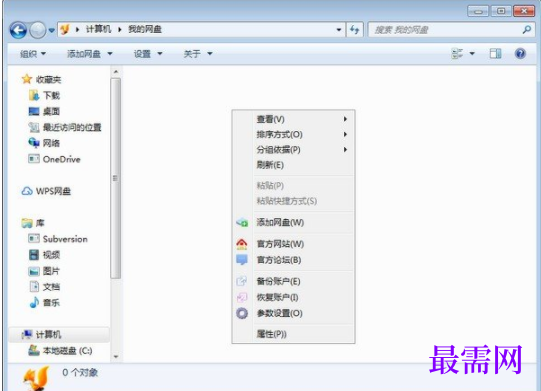Open the 关于 toolbar dropdown
This screenshot has width=541, height=391.
tap(198, 54)
